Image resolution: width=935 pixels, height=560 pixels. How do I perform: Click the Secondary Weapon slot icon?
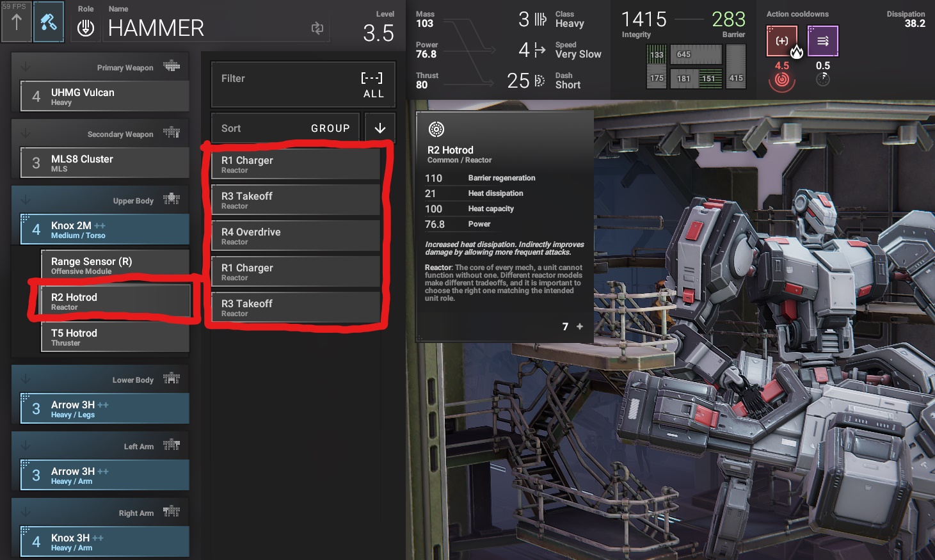coord(172,132)
